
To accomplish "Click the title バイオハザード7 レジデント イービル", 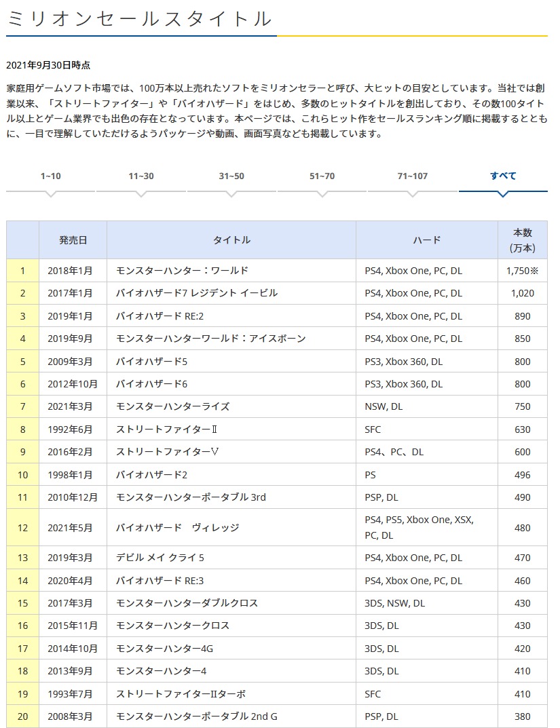I will pyautogui.click(x=196, y=293).
